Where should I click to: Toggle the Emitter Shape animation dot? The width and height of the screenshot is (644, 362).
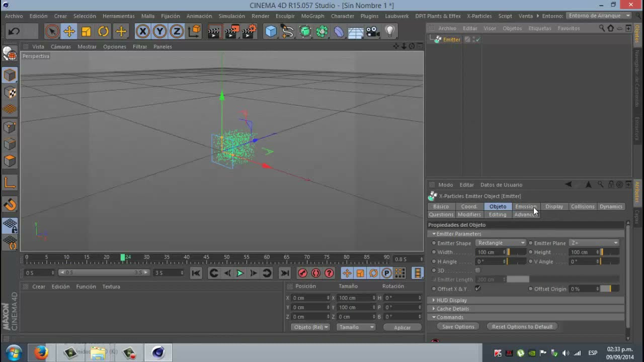[434, 243]
